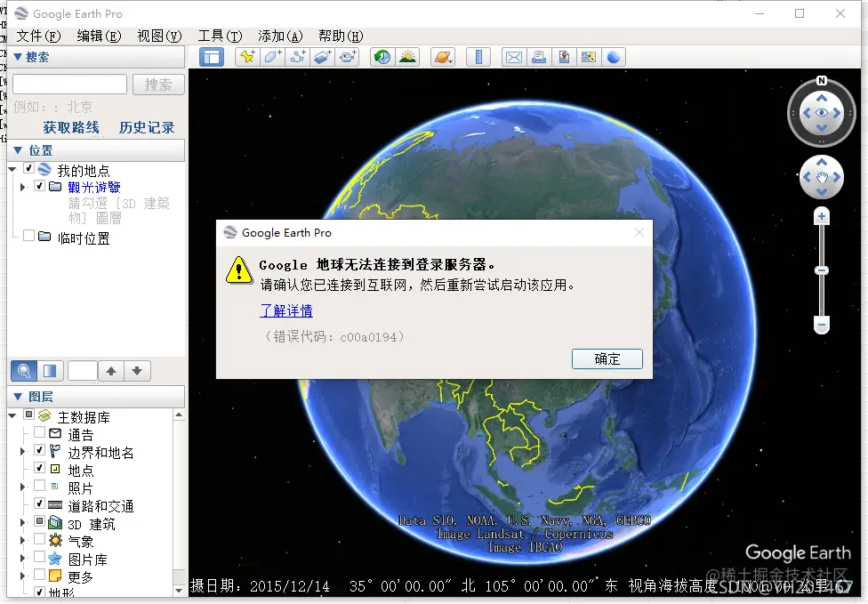This screenshot has height=604, width=868.
Task: Click the Save Image toolbar icon
Action: 564,57
